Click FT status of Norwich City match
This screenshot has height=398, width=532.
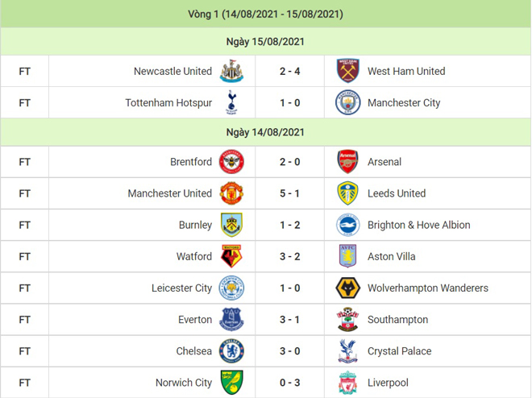click(x=24, y=383)
